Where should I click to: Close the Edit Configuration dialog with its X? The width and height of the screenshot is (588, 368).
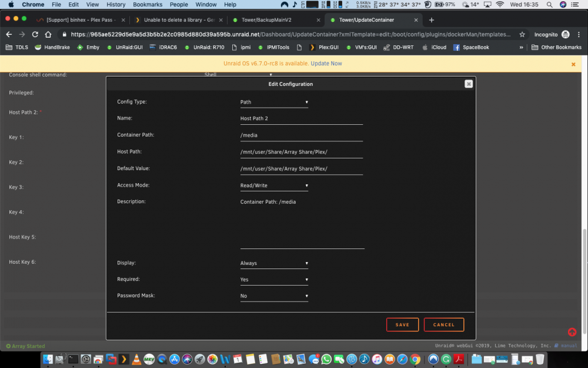(469, 84)
